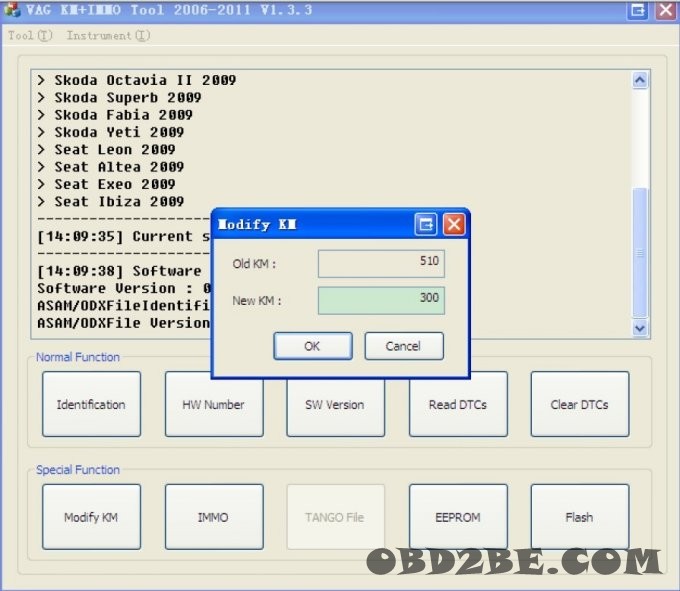Select log line Skoda Fabia 2009
The image size is (680, 591).
point(115,115)
